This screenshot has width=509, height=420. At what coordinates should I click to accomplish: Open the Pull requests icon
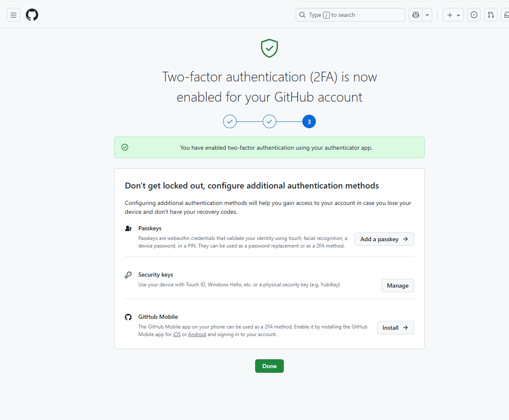[491, 15]
